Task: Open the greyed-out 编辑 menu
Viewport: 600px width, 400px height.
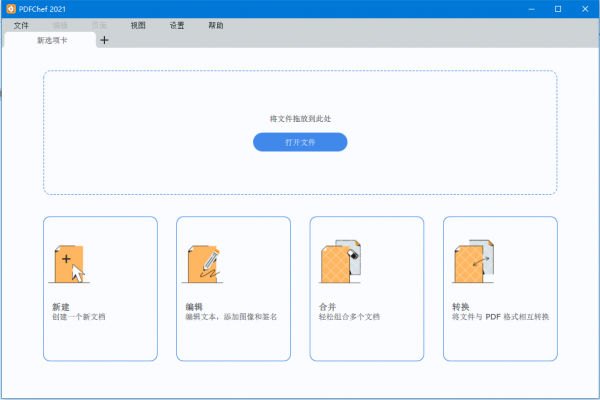Action: pyautogui.click(x=60, y=25)
